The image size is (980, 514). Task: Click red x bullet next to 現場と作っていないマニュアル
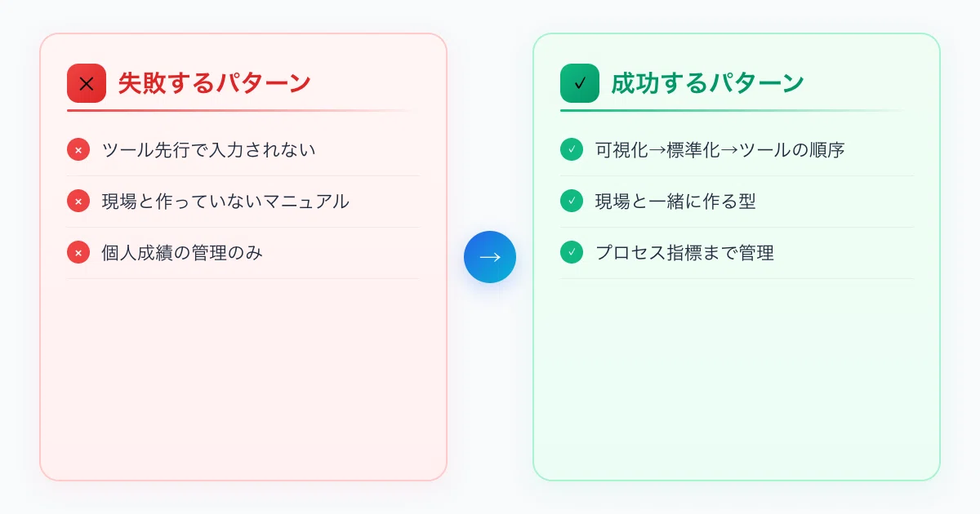click(x=78, y=202)
